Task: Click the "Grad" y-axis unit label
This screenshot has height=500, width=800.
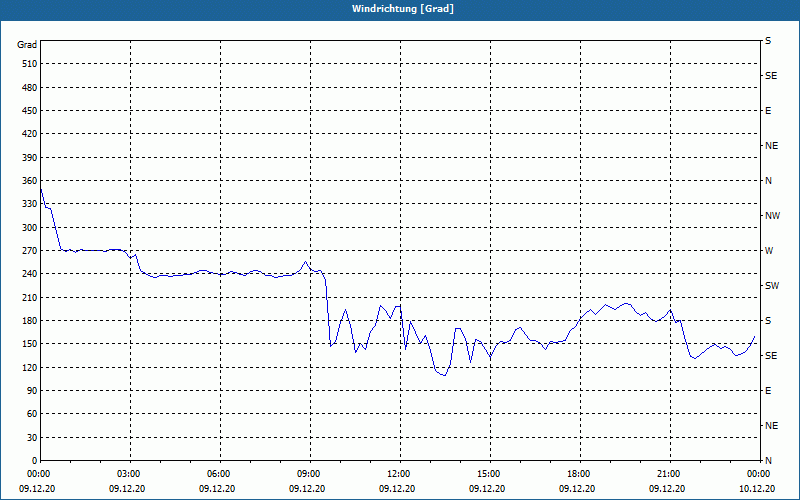Action: click(27, 45)
